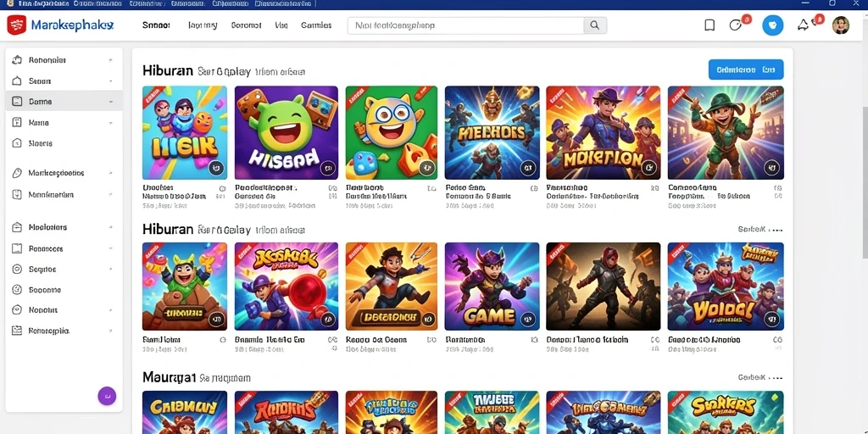The image size is (868, 434).
Task: Click "Sorbok ..." link beside second Hiburan heading
Action: [x=760, y=229]
